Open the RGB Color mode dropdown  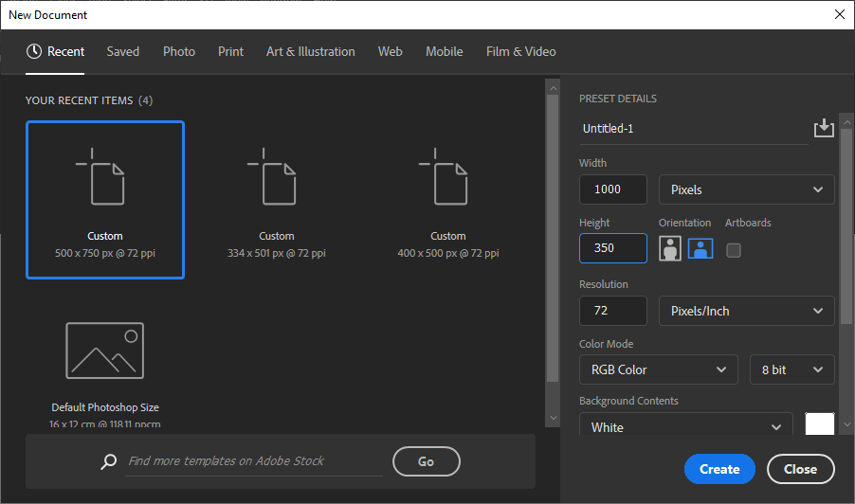[658, 369]
